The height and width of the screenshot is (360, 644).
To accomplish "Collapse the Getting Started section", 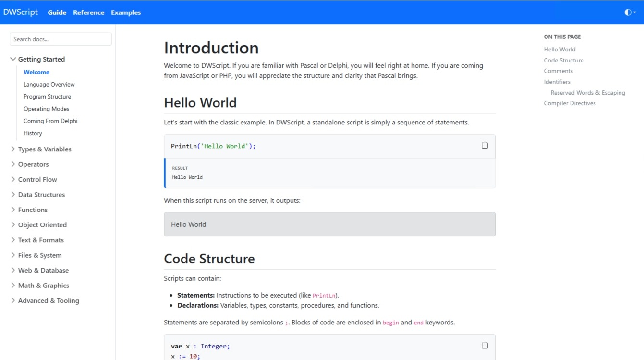I will click(x=41, y=59).
